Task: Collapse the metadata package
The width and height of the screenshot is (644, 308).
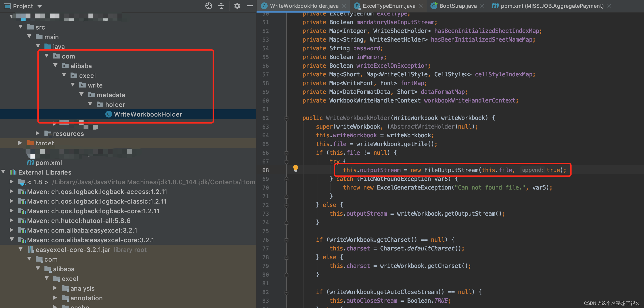Action: 82,95
